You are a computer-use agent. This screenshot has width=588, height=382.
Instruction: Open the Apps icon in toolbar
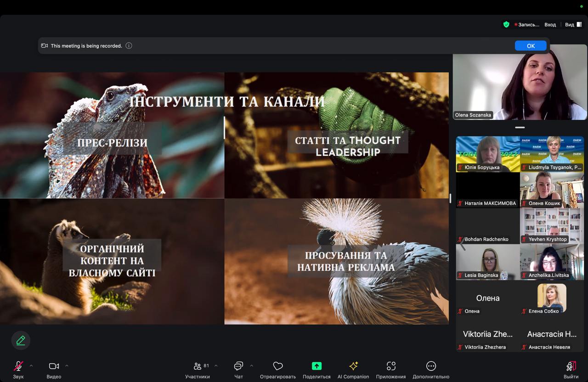coord(391,366)
